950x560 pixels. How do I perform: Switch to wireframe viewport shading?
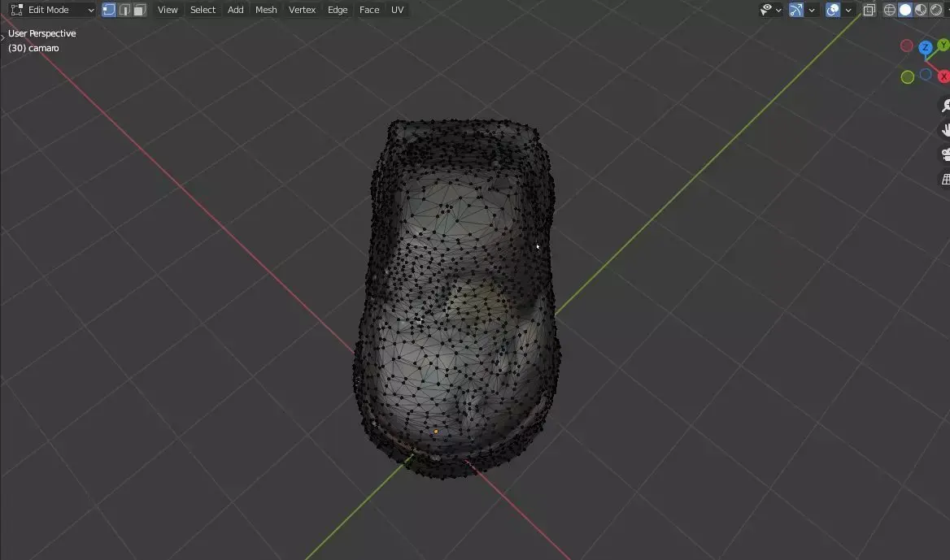(x=890, y=10)
